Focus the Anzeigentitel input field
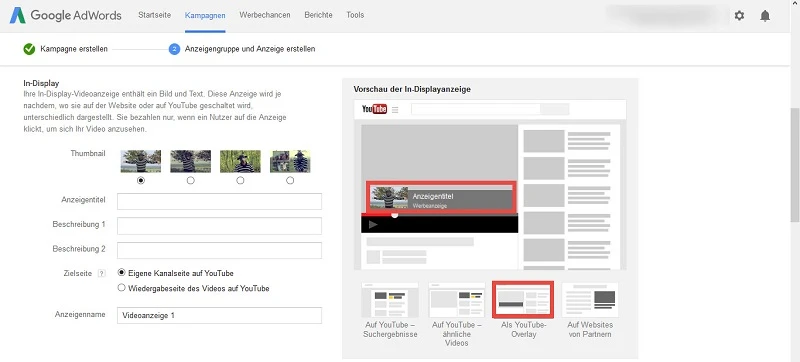The width and height of the screenshot is (800, 362). click(x=219, y=201)
